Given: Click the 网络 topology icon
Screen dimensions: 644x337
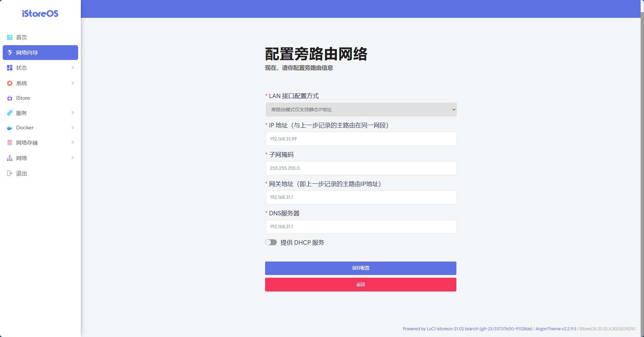Looking at the screenshot, I should pos(10,158).
